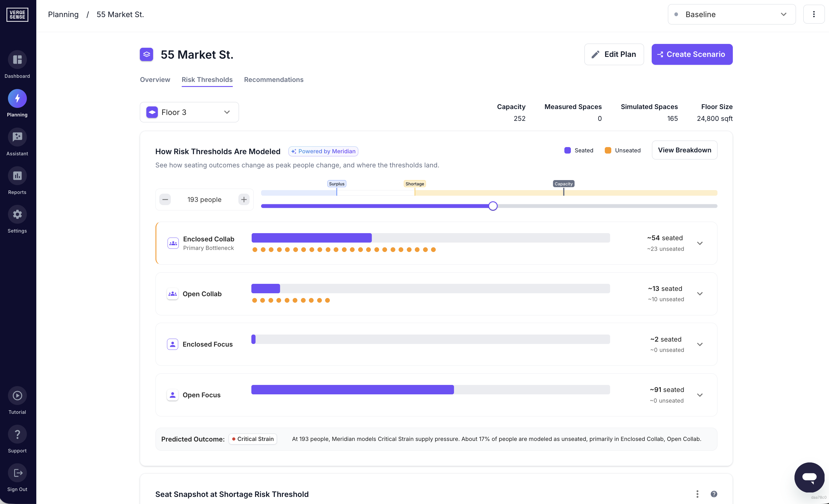829x504 pixels.
Task: Increment people count with the plus stepper
Action: click(x=244, y=199)
